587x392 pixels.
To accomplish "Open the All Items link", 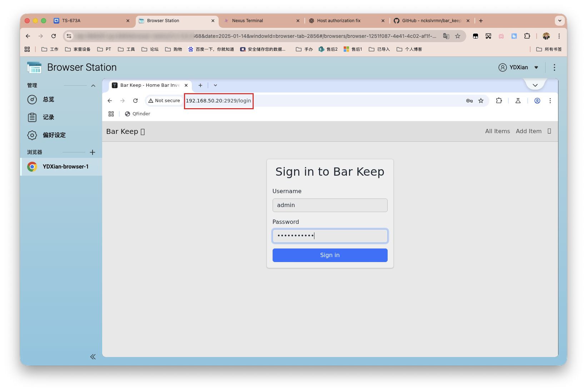I will [497, 131].
